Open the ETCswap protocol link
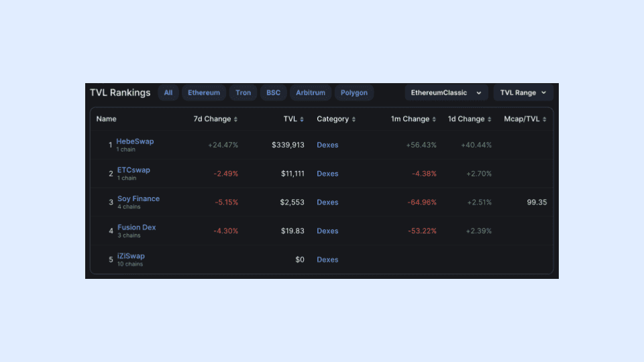 (133, 170)
